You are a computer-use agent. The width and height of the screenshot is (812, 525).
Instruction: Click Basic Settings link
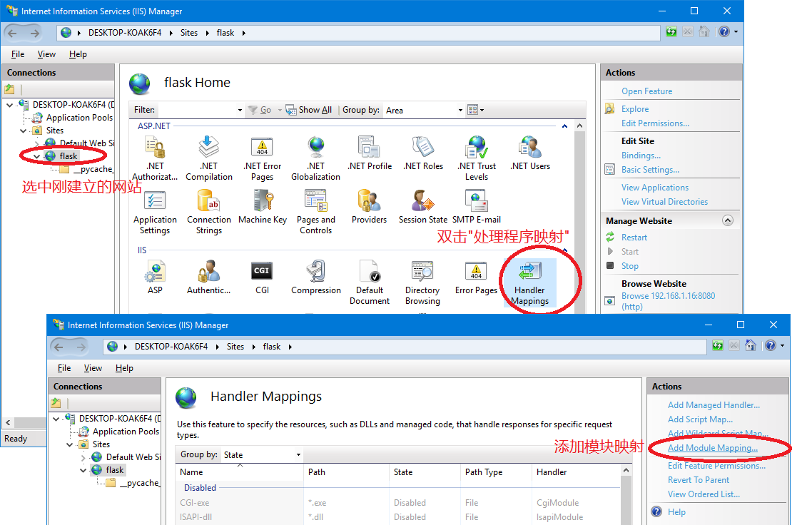click(650, 170)
